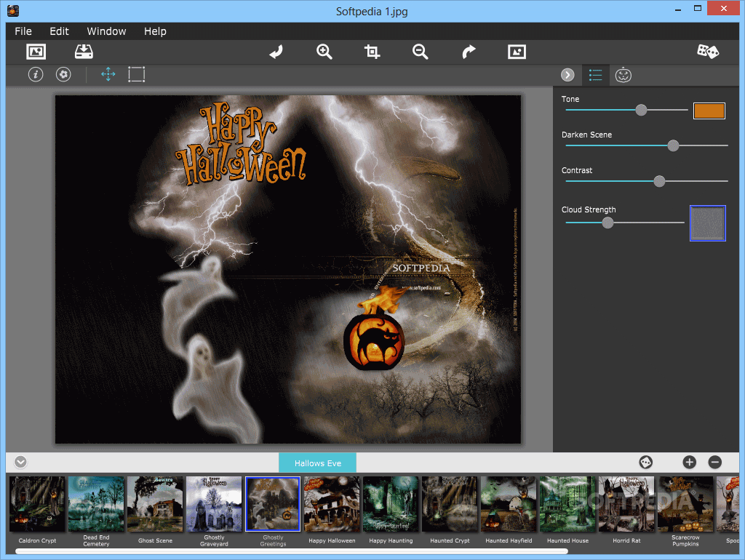Click the dice randomize icon
Image resolution: width=745 pixels, height=560 pixels.
(707, 52)
